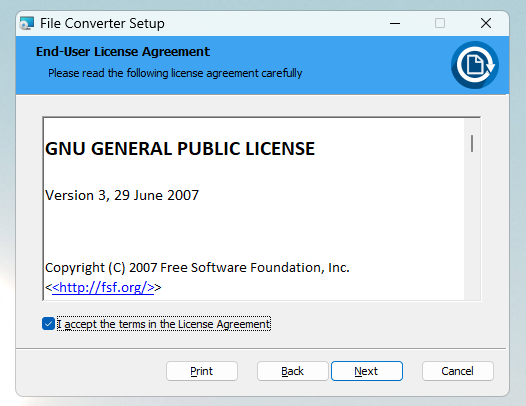Cancel the File Converter setup
526x406 pixels.
point(458,371)
